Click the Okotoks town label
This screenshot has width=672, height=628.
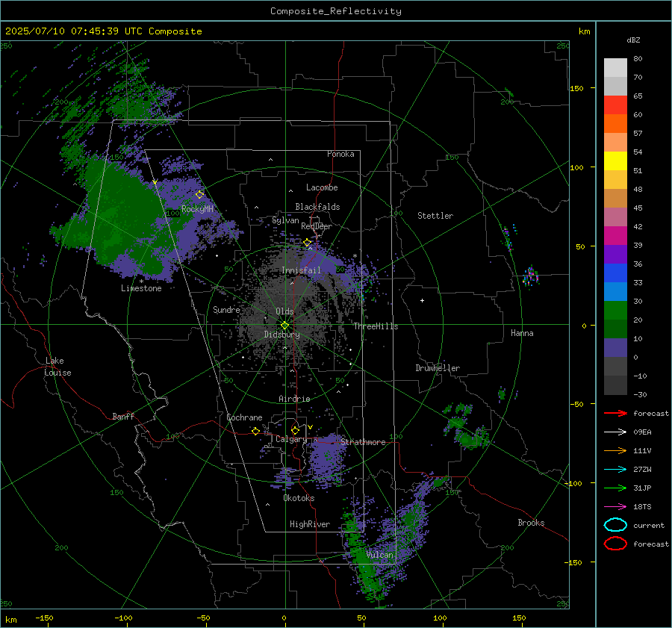tap(299, 498)
